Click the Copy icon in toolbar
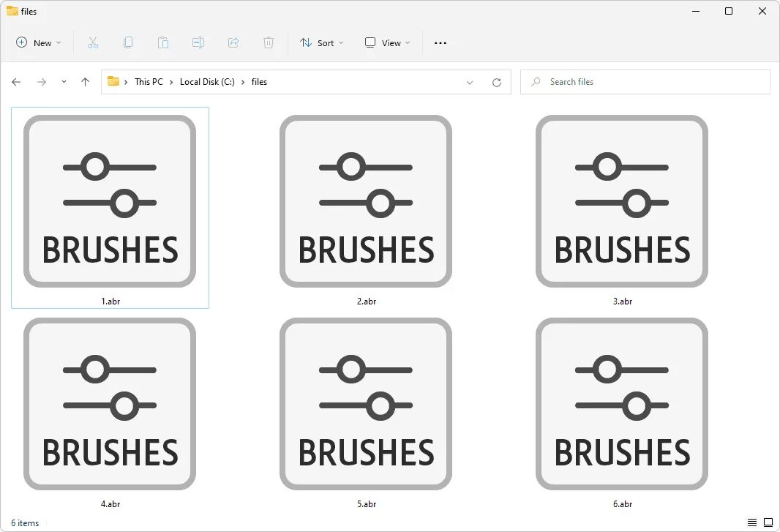 pyautogui.click(x=128, y=42)
